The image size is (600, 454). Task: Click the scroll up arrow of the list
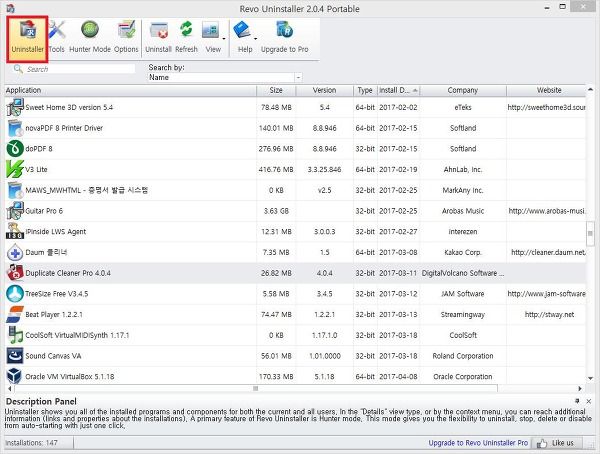590,90
